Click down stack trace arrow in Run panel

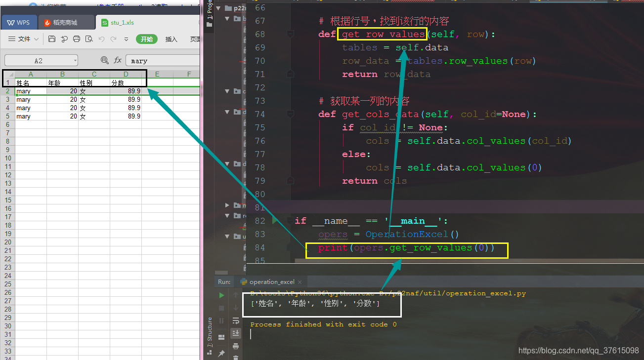(x=236, y=308)
